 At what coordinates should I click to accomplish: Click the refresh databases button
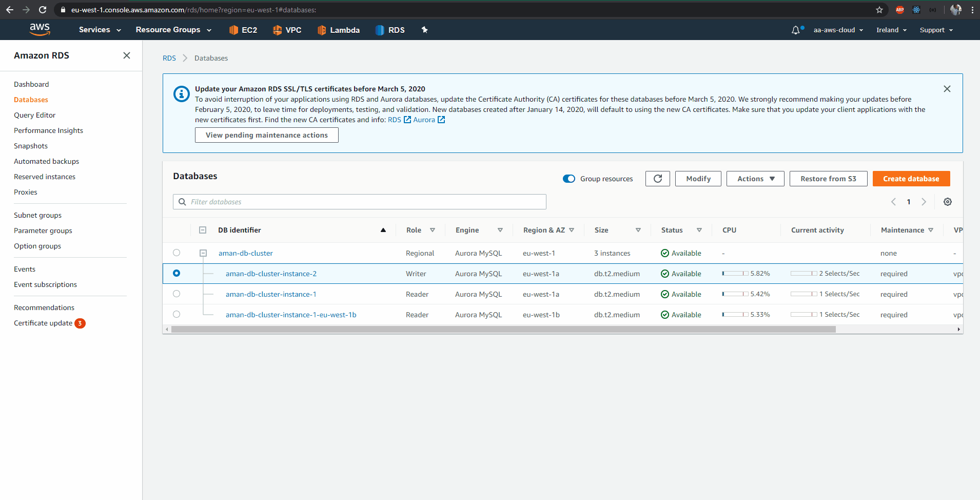click(x=657, y=179)
